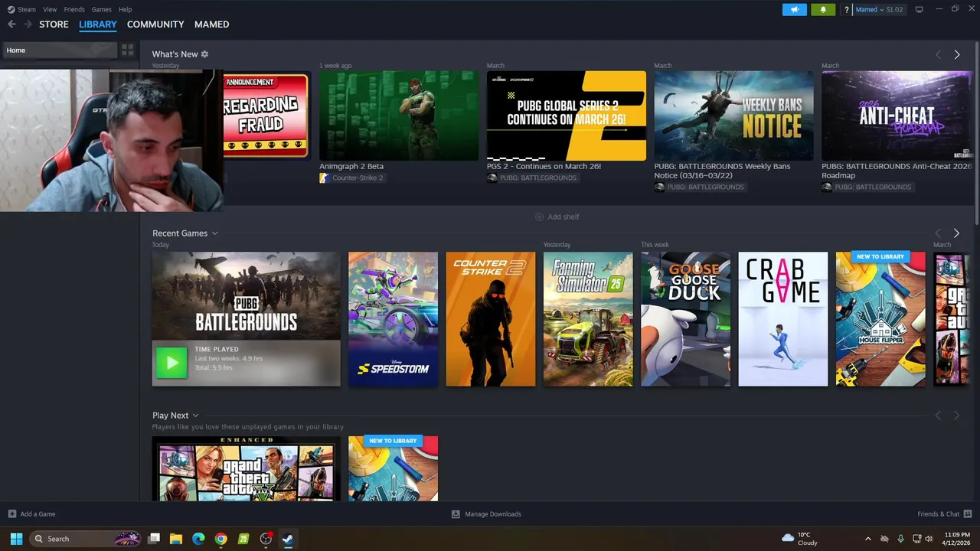Select Grand Theft Auto V in Play Next
Image resolution: width=980 pixels, height=551 pixels.
pyautogui.click(x=246, y=468)
